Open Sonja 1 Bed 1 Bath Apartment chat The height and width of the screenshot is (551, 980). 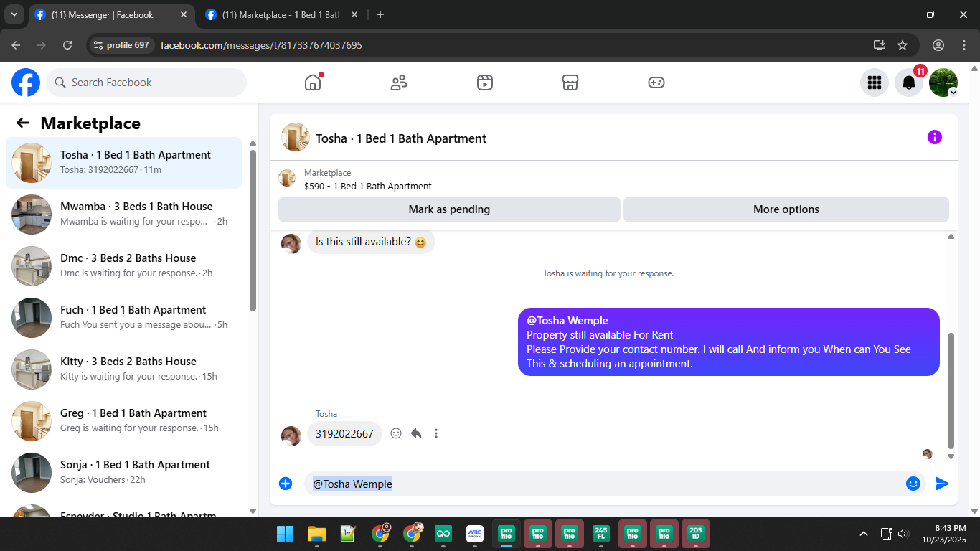124,473
